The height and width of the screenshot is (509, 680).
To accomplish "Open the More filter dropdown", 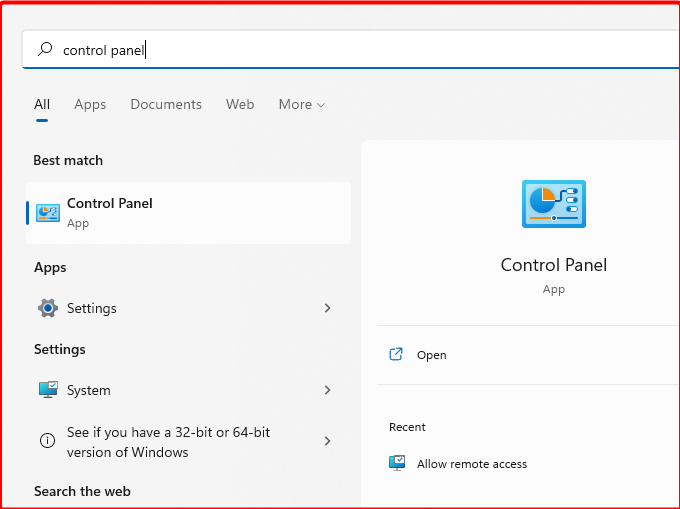I will [x=301, y=104].
